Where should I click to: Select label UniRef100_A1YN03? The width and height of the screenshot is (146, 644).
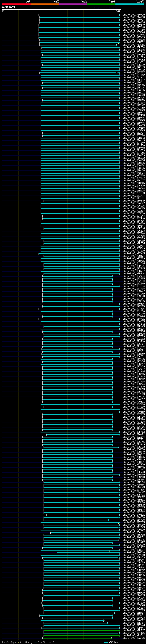(133, 37)
